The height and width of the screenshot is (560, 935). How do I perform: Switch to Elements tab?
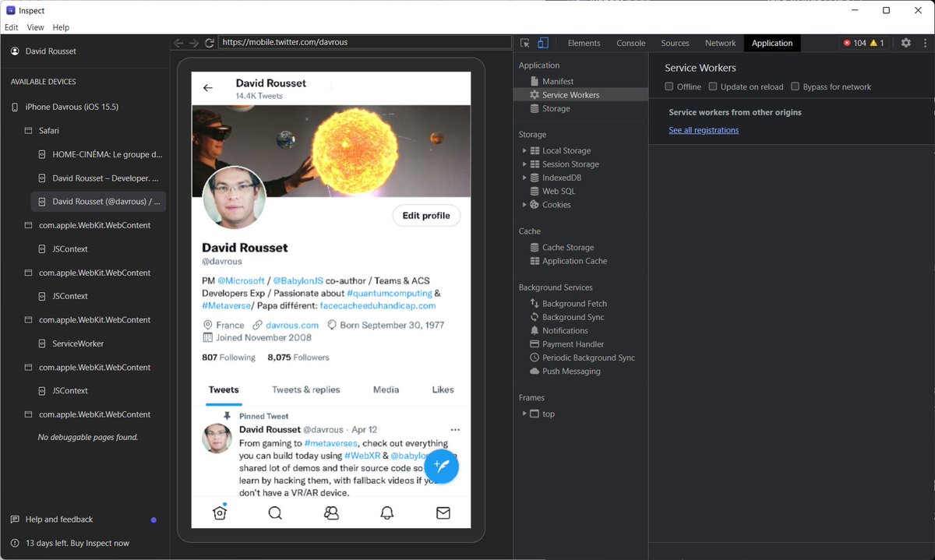584,43
